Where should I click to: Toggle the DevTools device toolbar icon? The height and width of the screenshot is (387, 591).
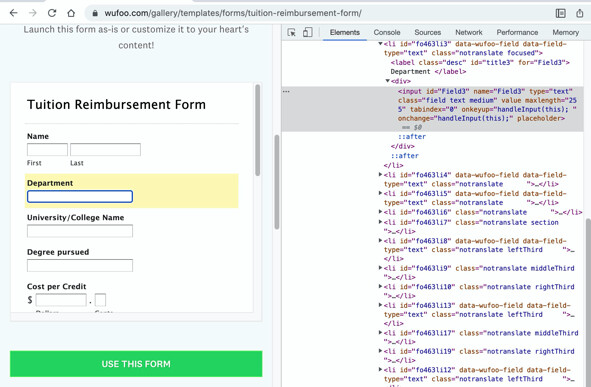tap(308, 32)
